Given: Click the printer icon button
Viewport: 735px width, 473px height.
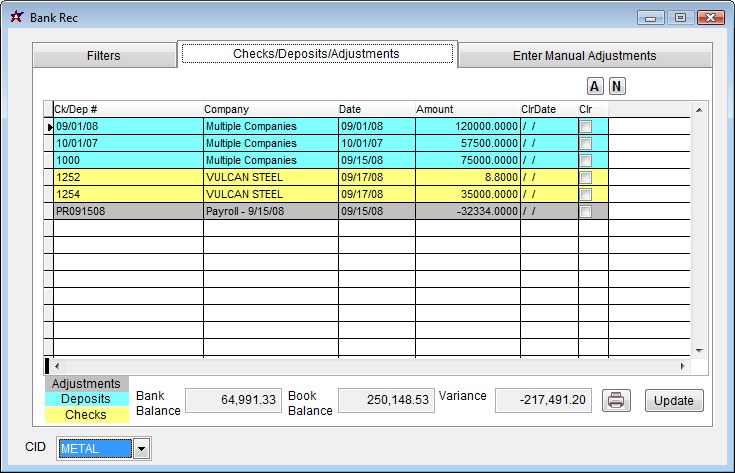Looking at the screenshot, I should point(616,400).
